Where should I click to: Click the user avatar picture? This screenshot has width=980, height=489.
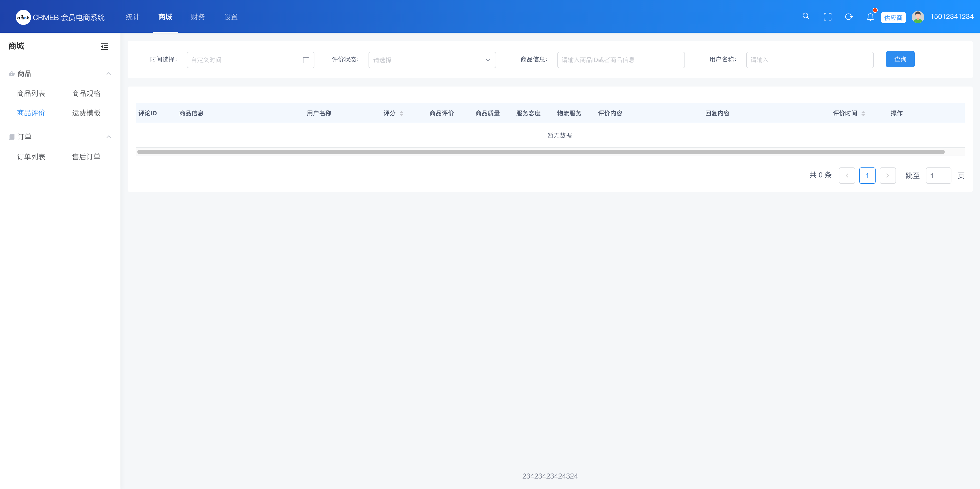tap(918, 17)
